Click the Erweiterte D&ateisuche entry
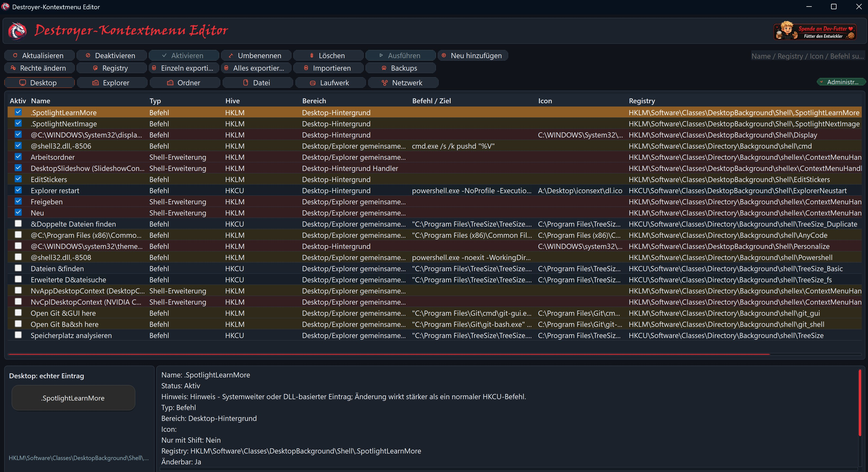Image resolution: width=868 pixels, height=472 pixels. [68, 280]
